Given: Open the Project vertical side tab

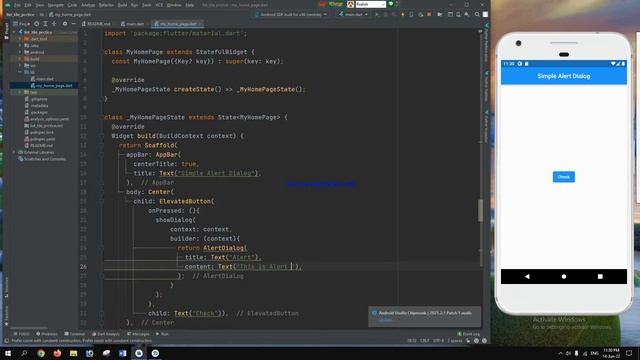Looking at the screenshot, I should [7, 31].
